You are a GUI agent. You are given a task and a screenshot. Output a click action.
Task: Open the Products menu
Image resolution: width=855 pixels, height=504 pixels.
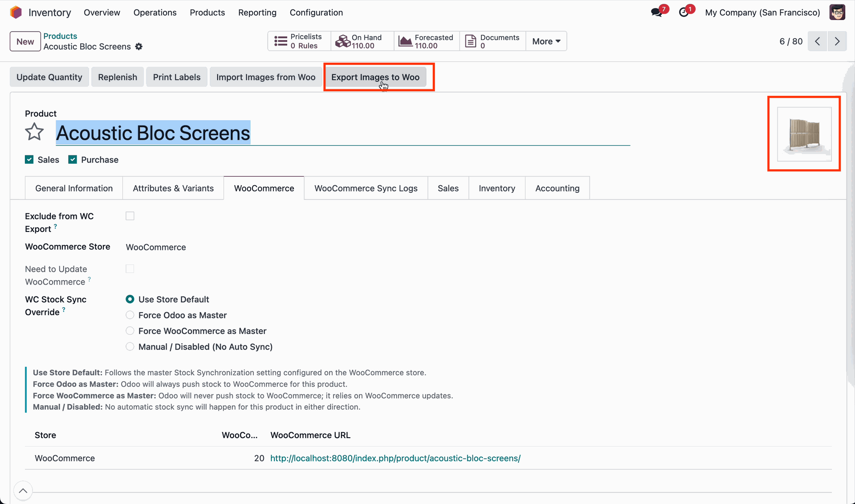pyautogui.click(x=208, y=12)
